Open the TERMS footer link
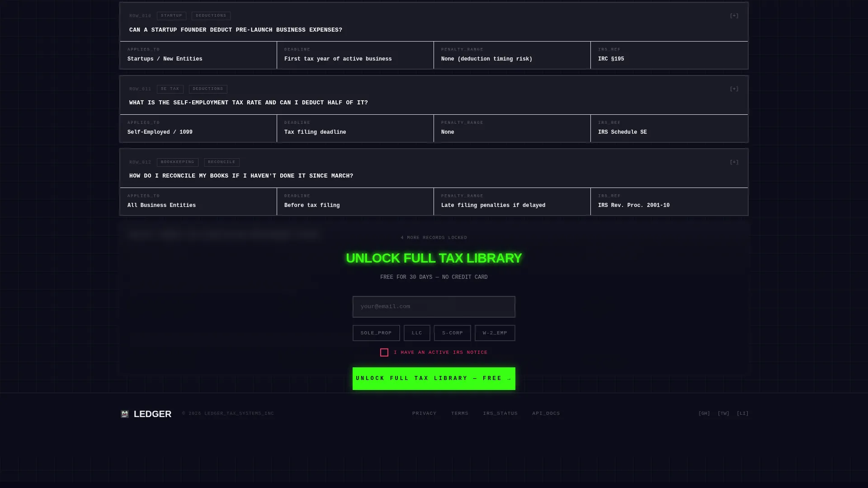The height and width of the screenshot is (488, 868). 460,413
